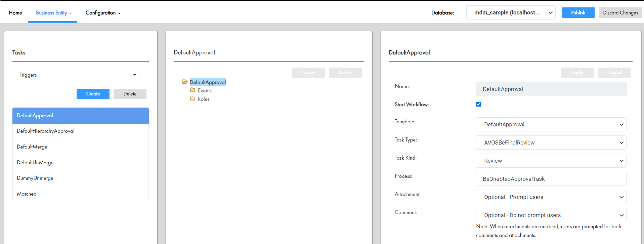Toggle the Start Workflow checkbox
Viewport: 644px width, 244px height.
[479, 104]
